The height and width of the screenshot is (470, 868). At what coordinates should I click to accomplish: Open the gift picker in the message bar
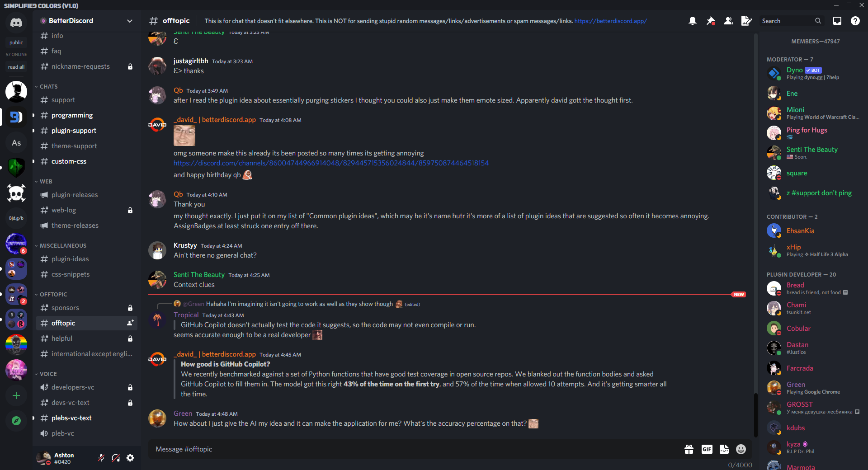pyautogui.click(x=689, y=449)
